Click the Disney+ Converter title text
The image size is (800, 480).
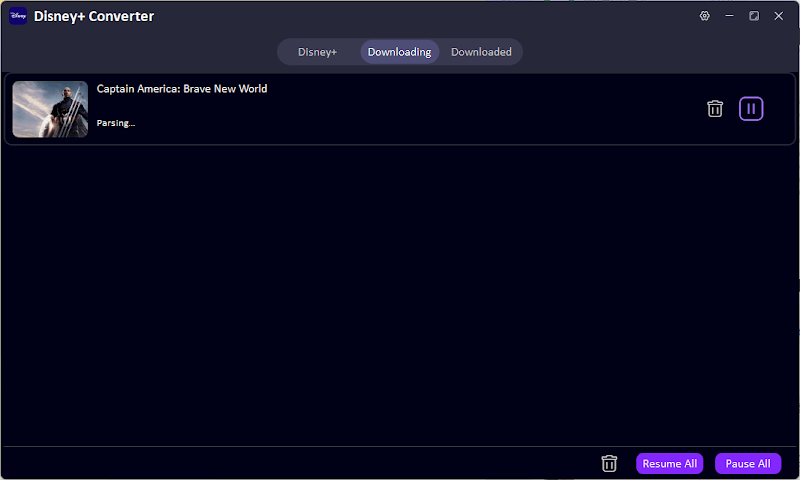[x=94, y=16]
